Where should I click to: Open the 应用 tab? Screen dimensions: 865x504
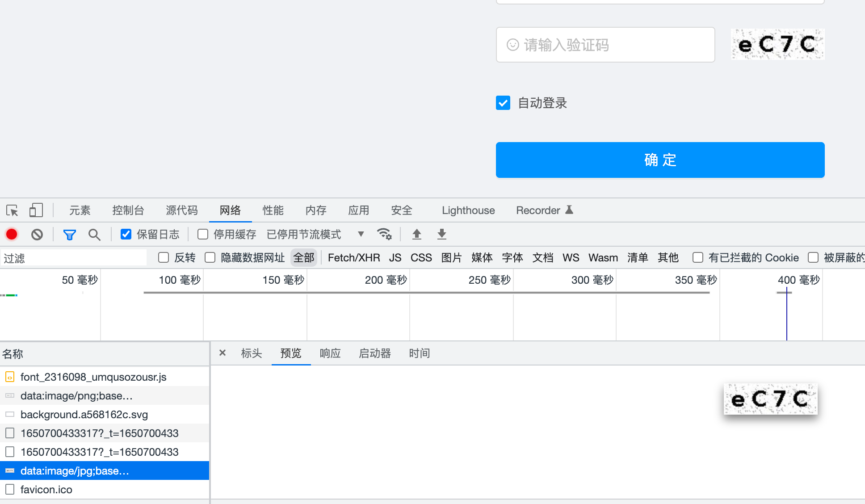(x=359, y=210)
